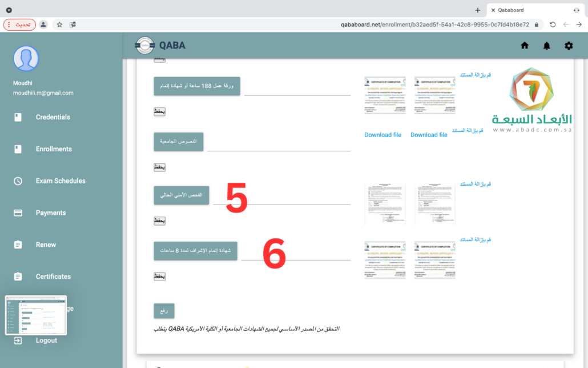Click the التصوص الجامعية button
The image size is (588, 368).
coord(179,141)
